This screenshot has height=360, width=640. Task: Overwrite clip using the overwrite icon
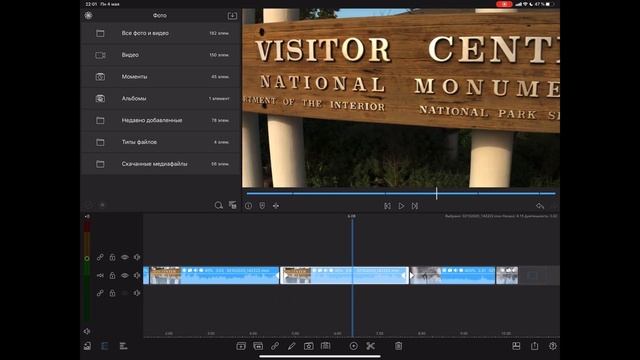pyautogui.click(x=258, y=346)
